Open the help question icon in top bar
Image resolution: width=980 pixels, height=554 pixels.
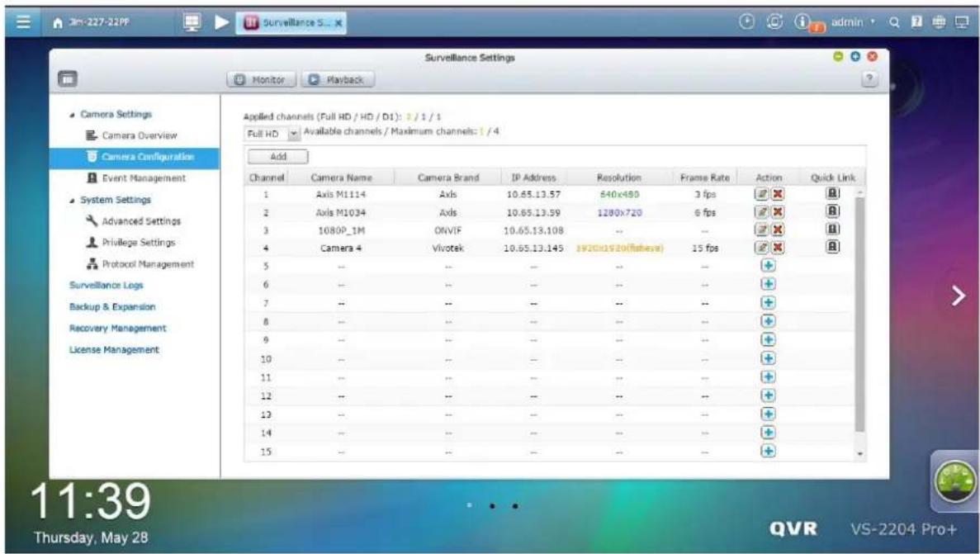tap(916, 22)
